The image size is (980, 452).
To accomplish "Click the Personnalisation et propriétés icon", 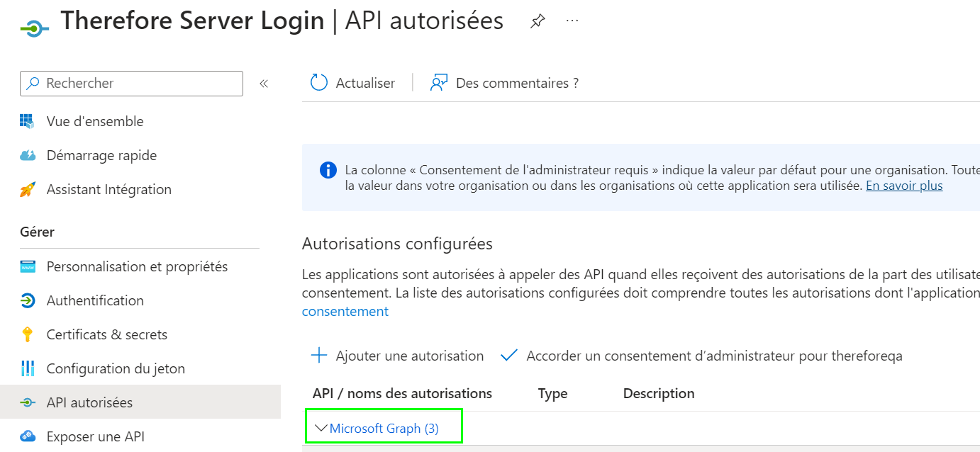I will point(26,266).
